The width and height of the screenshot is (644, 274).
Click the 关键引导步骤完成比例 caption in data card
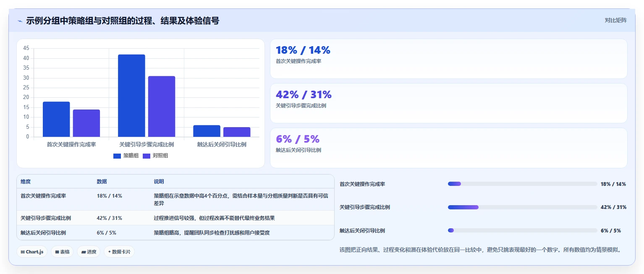pyautogui.click(x=301, y=106)
